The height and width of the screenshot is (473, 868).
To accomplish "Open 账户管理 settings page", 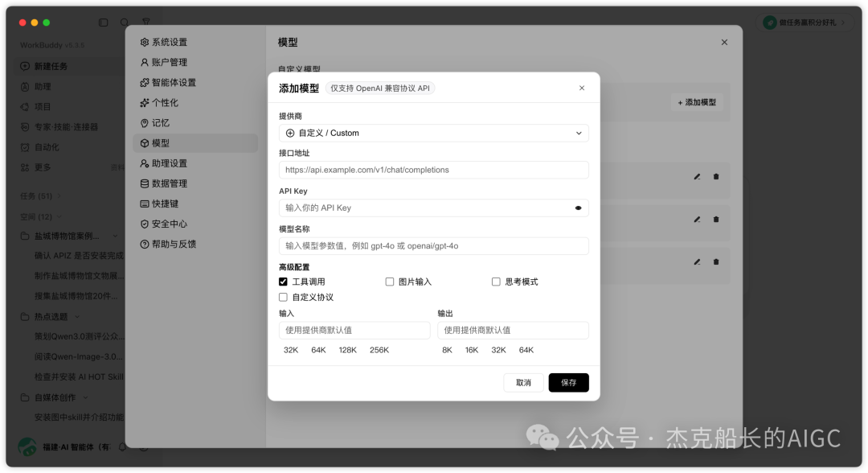I will coord(194,62).
